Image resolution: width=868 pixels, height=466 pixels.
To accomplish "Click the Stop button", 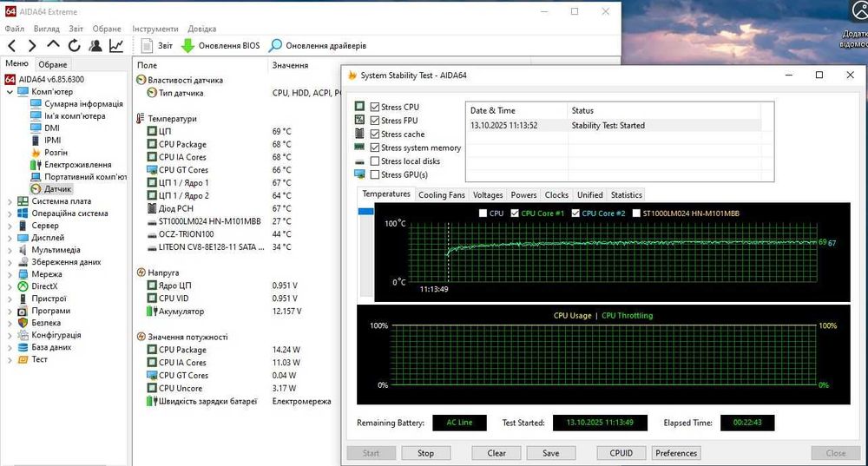I will [x=425, y=453].
